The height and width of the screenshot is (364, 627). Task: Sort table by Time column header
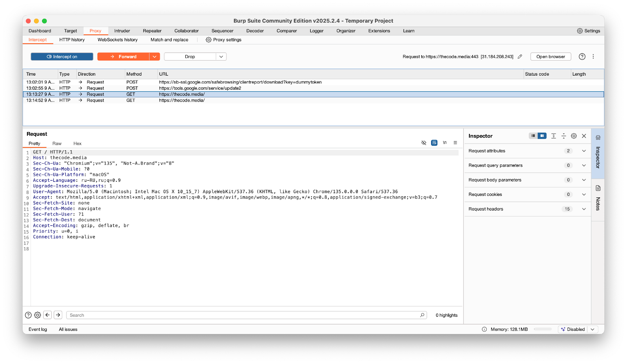click(40, 74)
